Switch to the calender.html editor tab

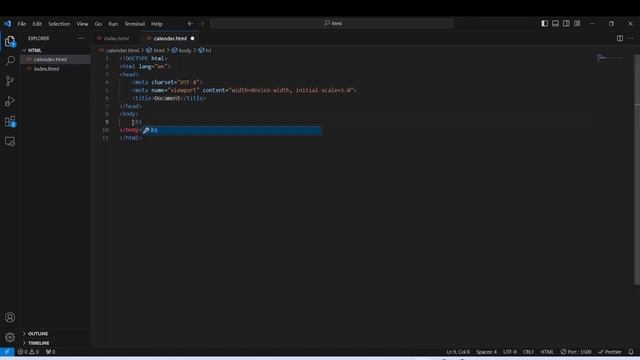click(170, 38)
